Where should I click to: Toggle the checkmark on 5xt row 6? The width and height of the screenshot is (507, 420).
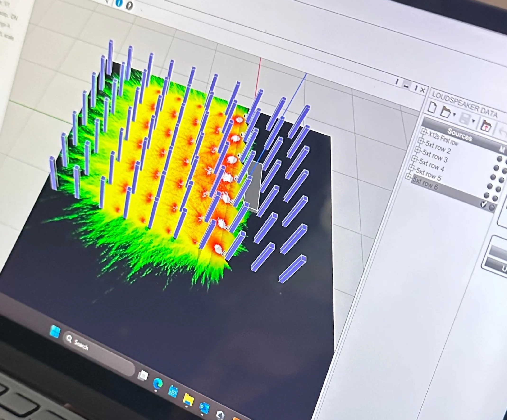tap(483, 204)
